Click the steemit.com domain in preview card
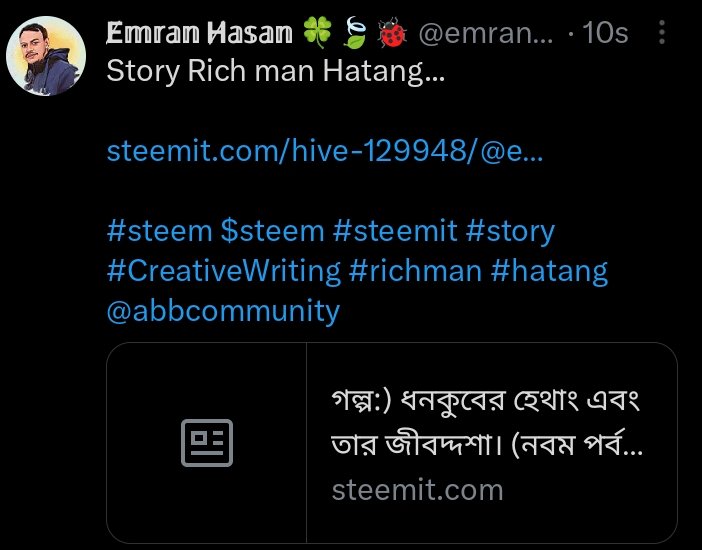 (417, 490)
